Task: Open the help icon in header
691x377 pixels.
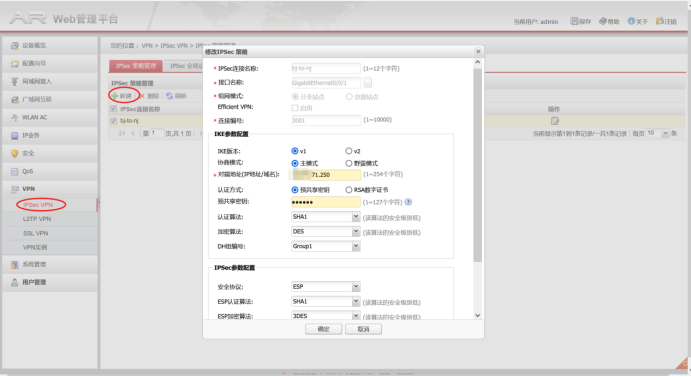Action: point(602,21)
